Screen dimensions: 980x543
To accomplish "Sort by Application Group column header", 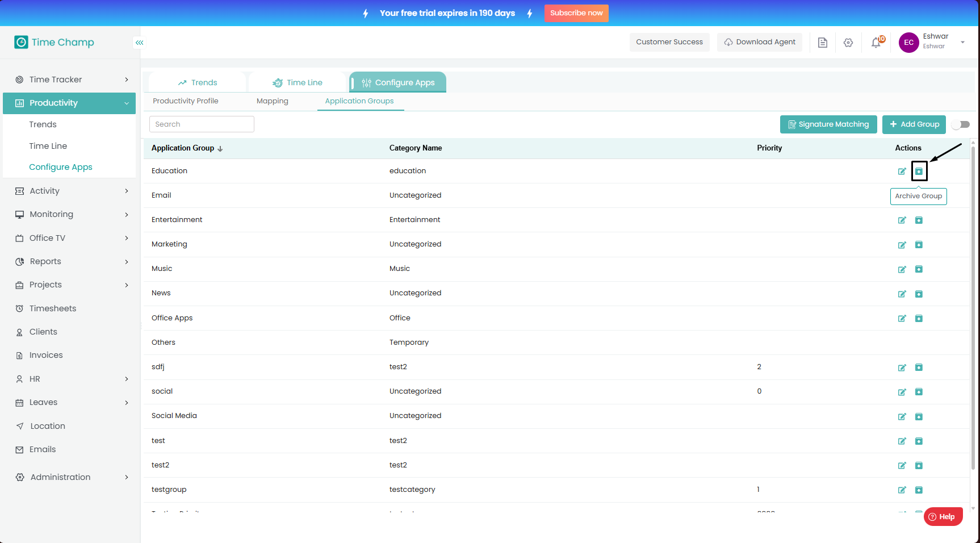I will click(187, 148).
